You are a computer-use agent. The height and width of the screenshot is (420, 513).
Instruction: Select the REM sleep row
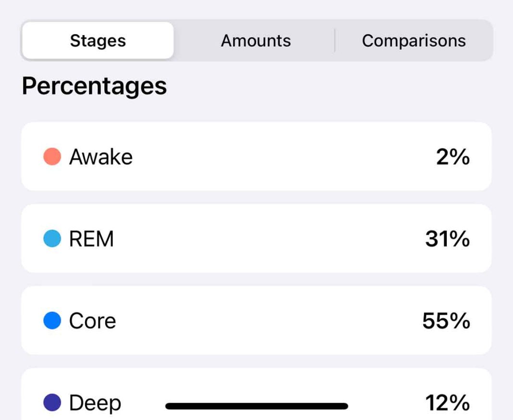pyautogui.click(x=255, y=239)
